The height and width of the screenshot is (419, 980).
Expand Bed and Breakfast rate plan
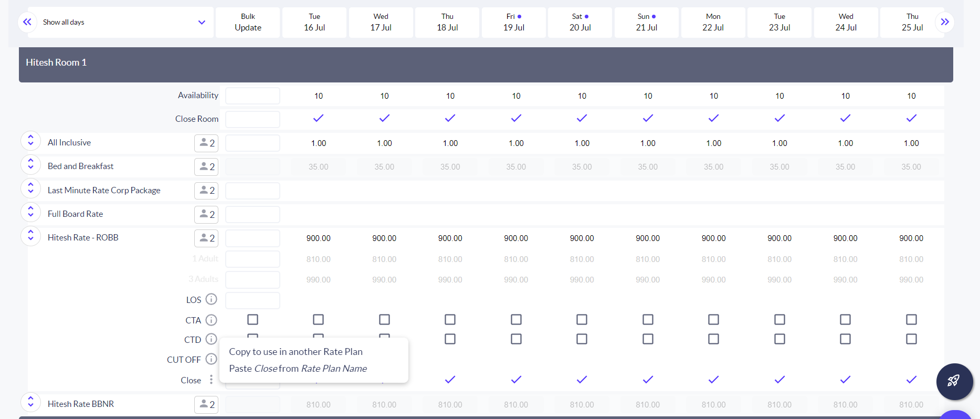[30, 164]
